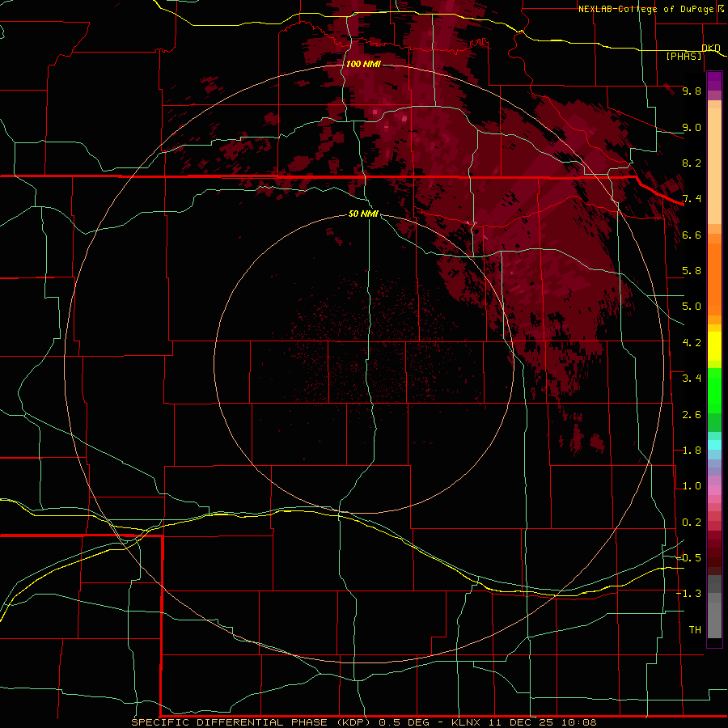Click the 6.6 scale value label
This screenshot has width=728, height=728.
[x=692, y=235]
